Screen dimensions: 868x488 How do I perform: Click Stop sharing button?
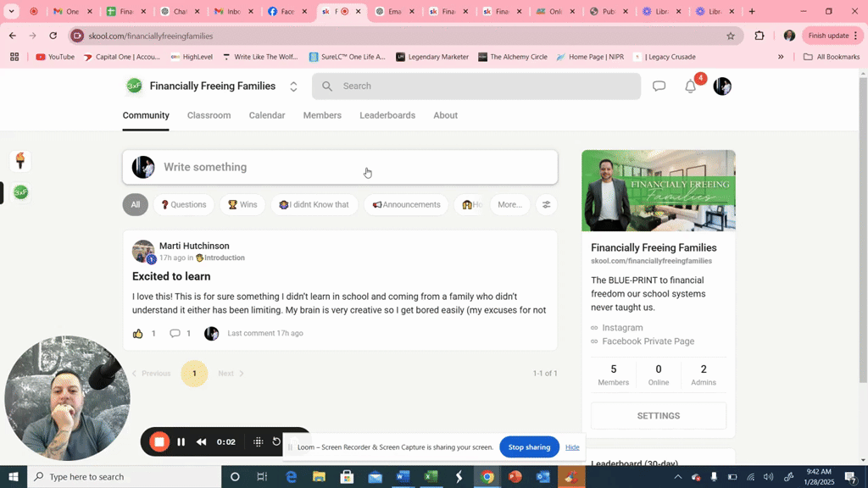[x=529, y=447]
